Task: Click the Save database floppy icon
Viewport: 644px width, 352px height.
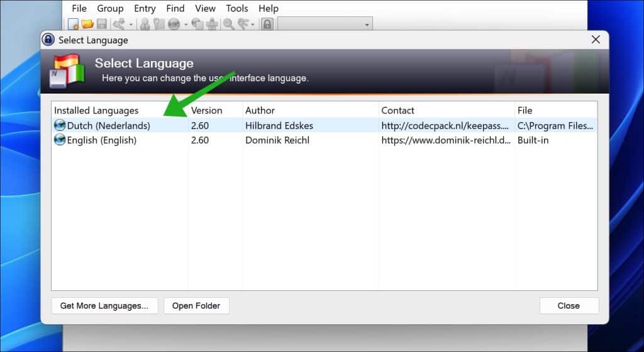Action: tap(101, 25)
